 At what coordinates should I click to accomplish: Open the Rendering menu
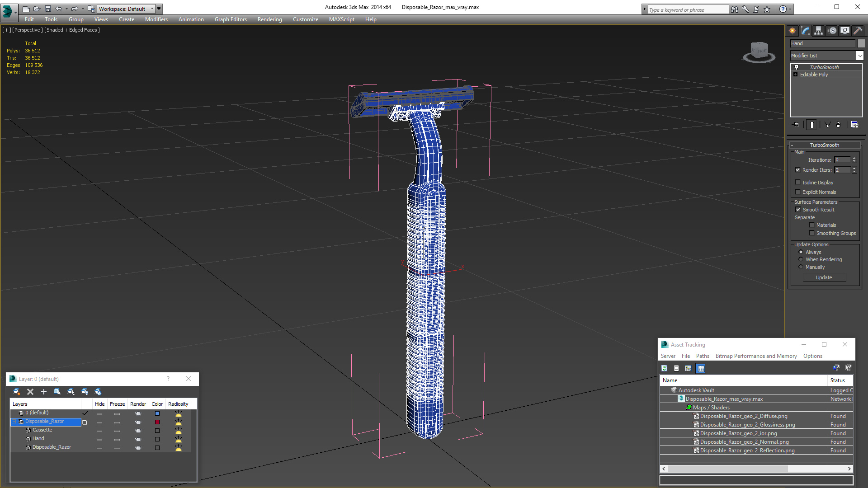point(269,19)
